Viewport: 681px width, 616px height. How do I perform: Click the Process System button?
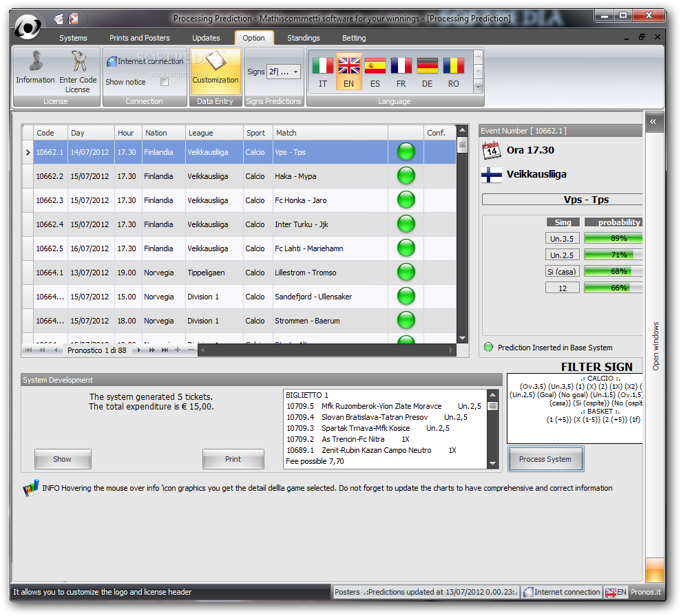545,459
